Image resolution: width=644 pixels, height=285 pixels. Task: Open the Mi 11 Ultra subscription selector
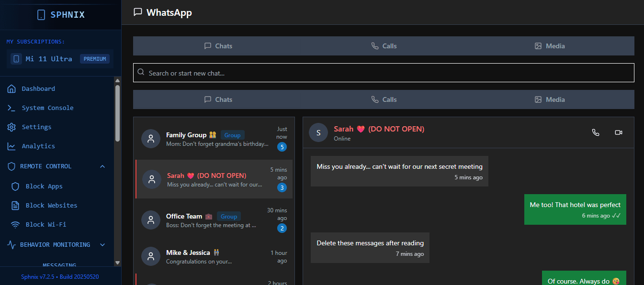pos(60,59)
